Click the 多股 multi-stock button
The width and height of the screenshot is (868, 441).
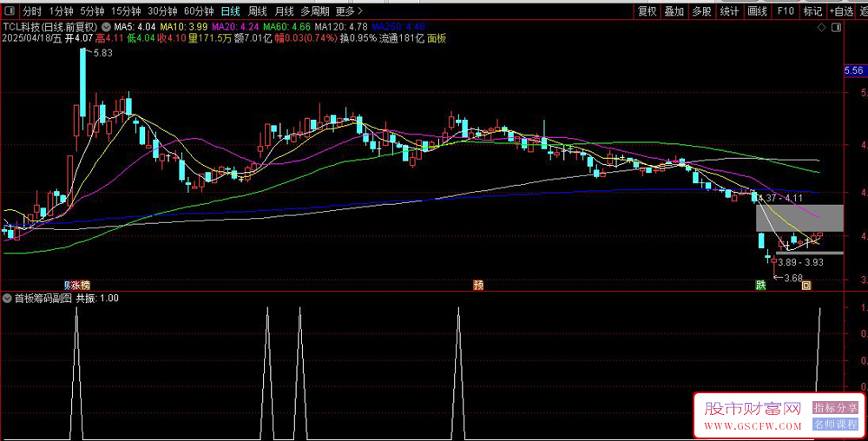click(x=702, y=11)
